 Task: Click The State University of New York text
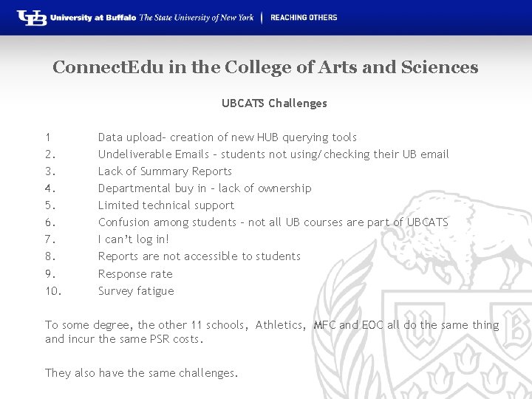[197, 18]
